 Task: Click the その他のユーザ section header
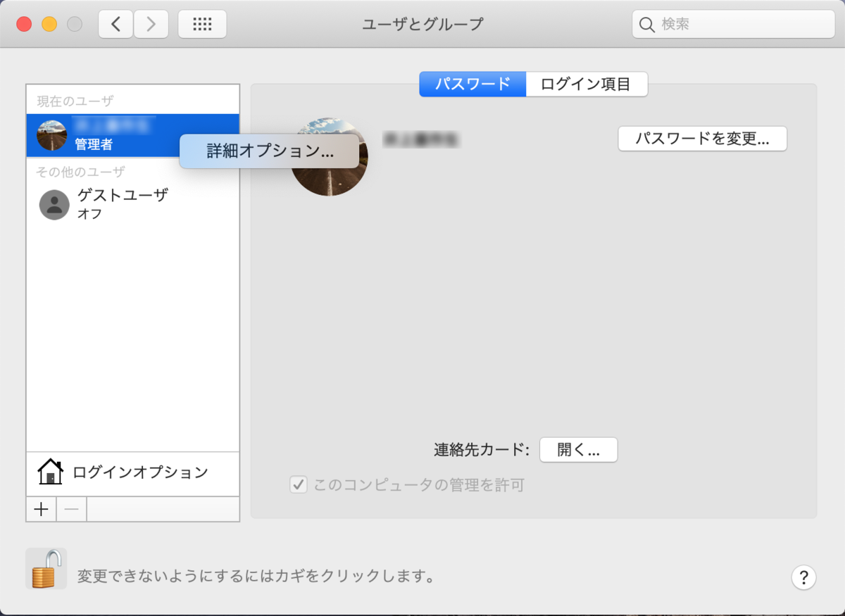(x=81, y=172)
